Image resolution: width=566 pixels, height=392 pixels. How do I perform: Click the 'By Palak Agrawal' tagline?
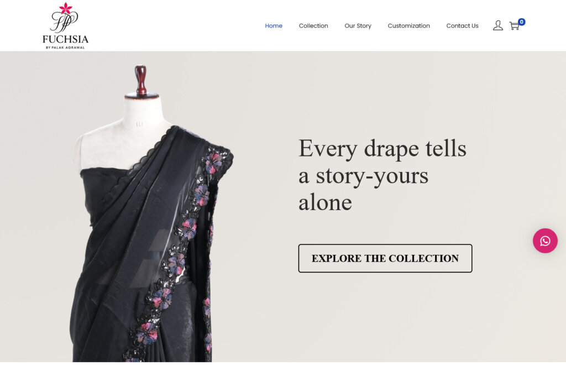tap(65, 48)
